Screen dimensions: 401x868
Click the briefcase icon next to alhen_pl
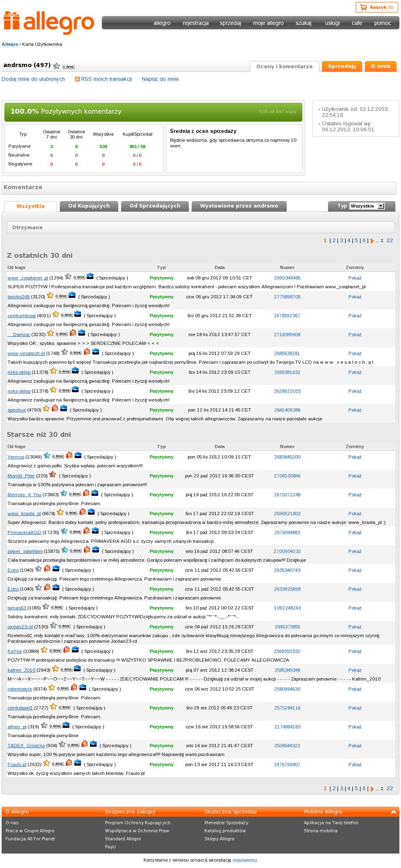click(66, 725)
